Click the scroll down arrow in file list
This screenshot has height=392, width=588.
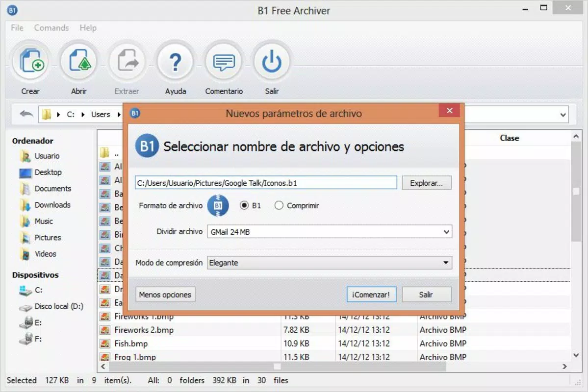coord(576,355)
